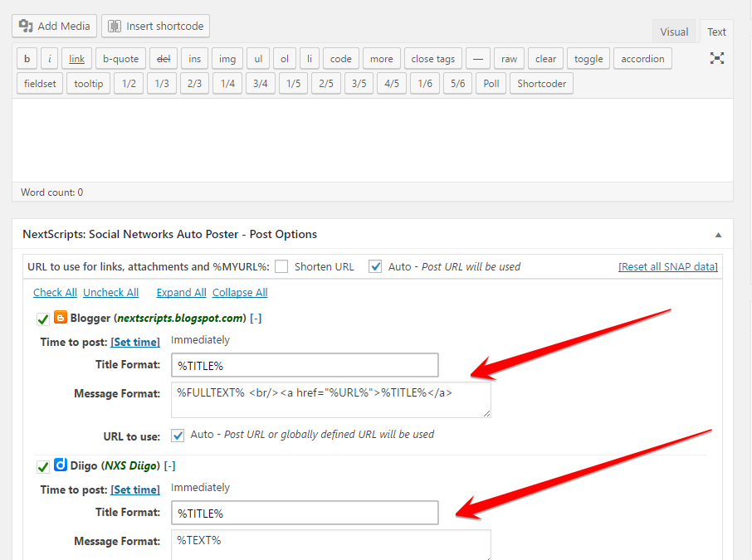Toggle distraction-free fullscreen editor icon

717,59
